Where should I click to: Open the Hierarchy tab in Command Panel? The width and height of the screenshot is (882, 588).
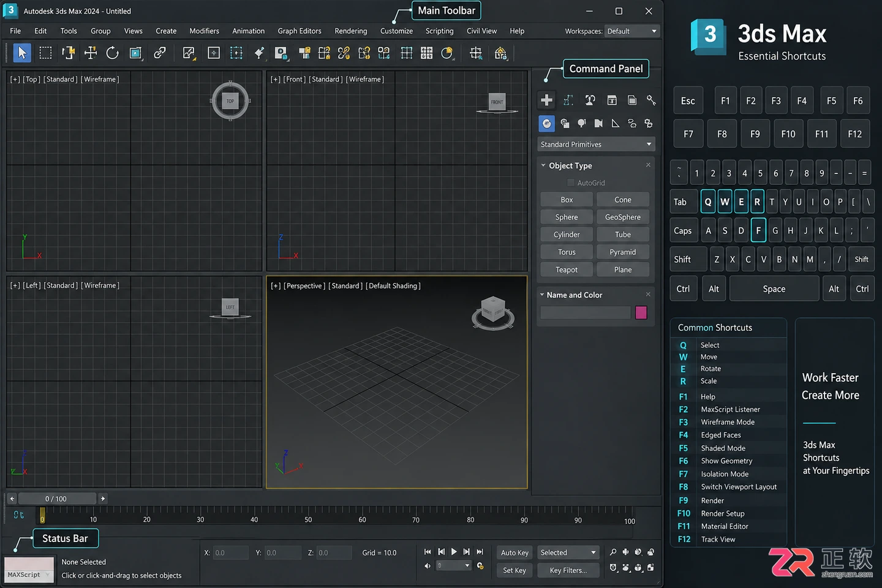tap(590, 100)
